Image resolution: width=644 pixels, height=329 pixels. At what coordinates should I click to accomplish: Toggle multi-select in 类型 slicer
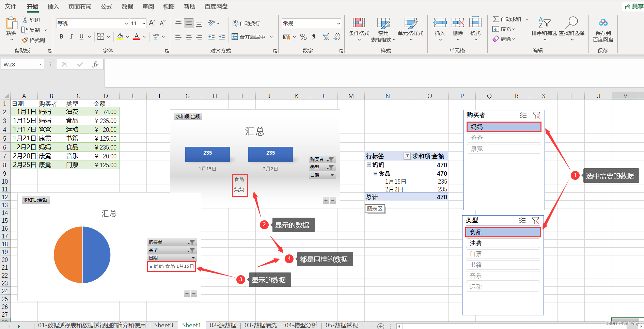522,220
